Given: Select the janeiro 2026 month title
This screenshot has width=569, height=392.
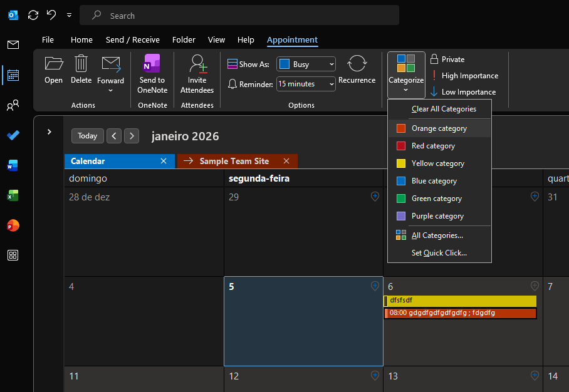Looking at the screenshot, I should [x=185, y=136].
